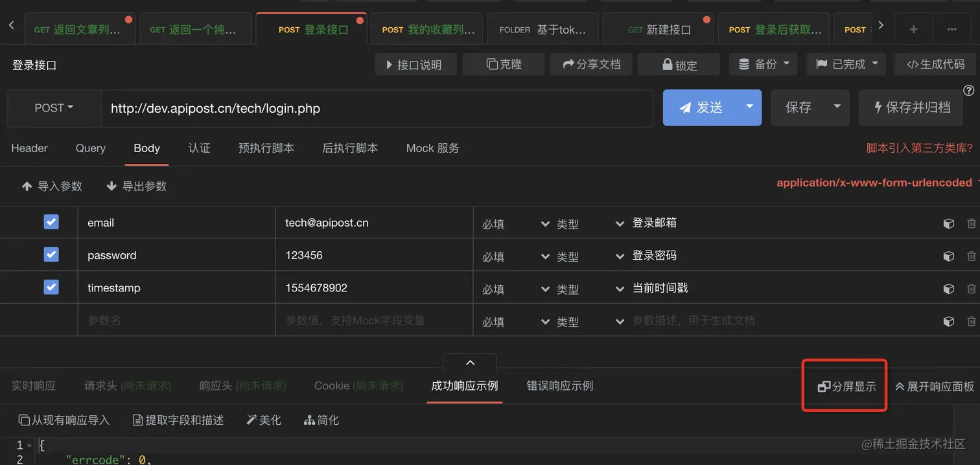Switch to the Header tab

point(30,148)
